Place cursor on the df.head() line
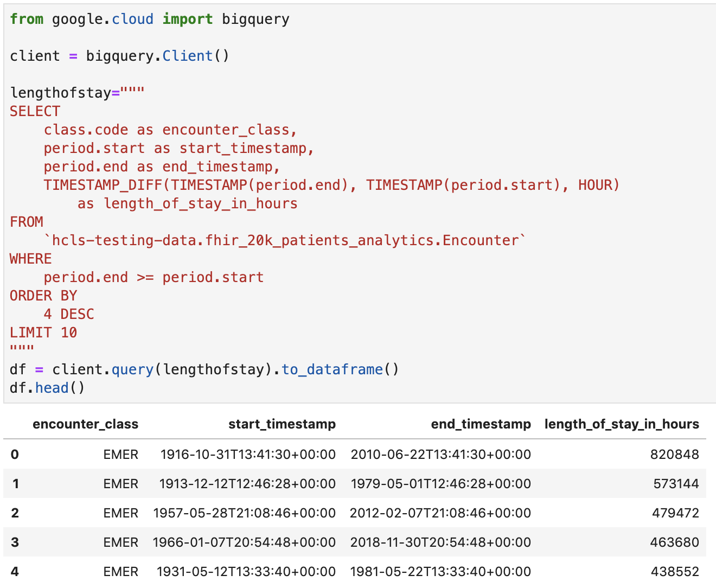The width and height of the screenshot is (716, 588). coord(47,388)
